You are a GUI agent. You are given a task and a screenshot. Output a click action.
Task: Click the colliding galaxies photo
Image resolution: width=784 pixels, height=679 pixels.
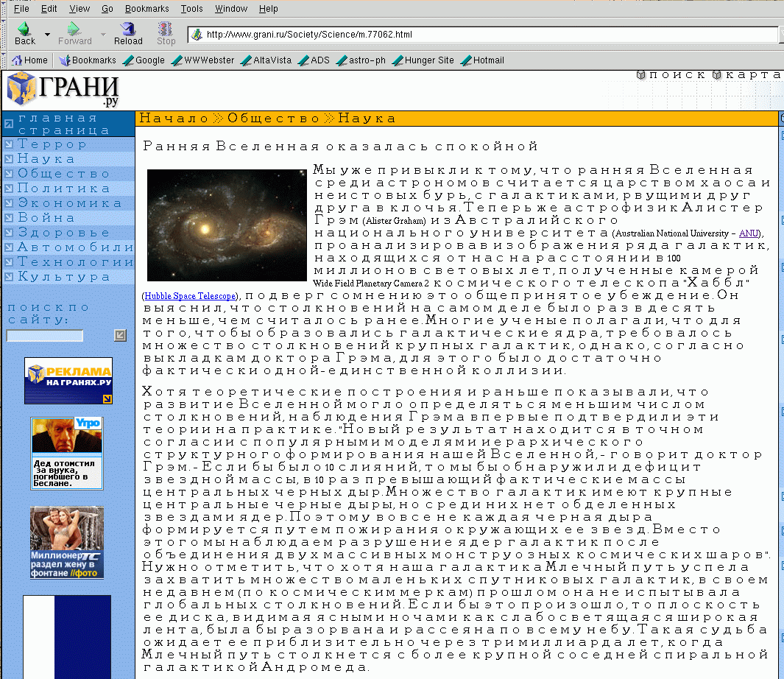tap(227, 225)
